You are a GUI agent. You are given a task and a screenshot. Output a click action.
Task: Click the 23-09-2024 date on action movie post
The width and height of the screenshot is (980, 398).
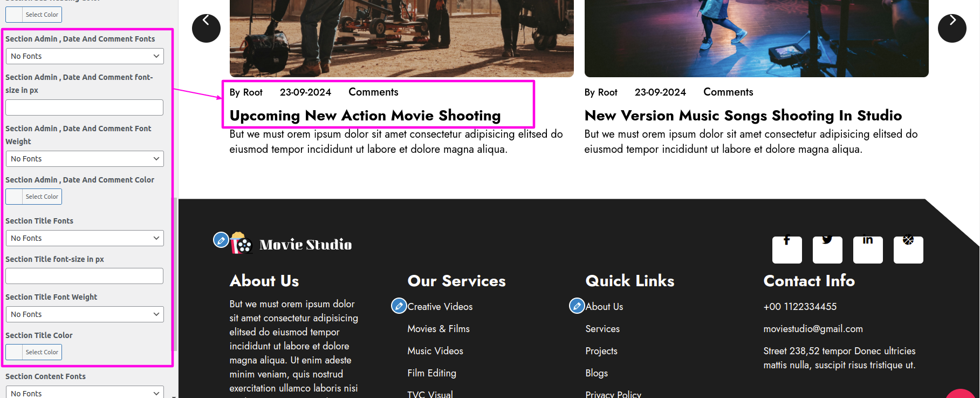pyautogui.click(x=305, y=92)
